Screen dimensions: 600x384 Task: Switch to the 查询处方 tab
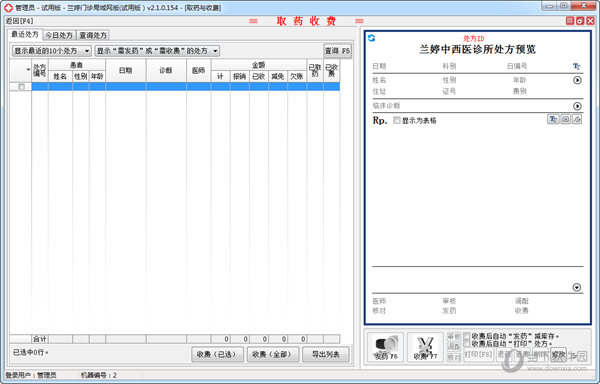click(x=93, y=35)
